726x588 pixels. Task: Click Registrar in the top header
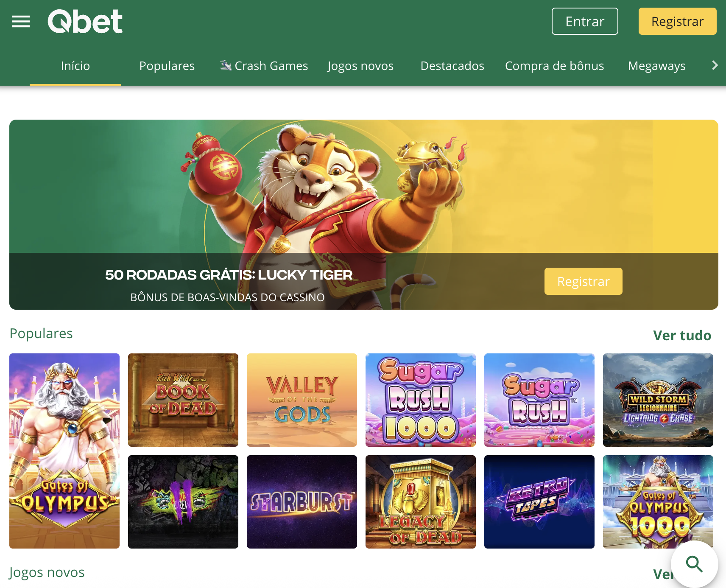point(677,21)
